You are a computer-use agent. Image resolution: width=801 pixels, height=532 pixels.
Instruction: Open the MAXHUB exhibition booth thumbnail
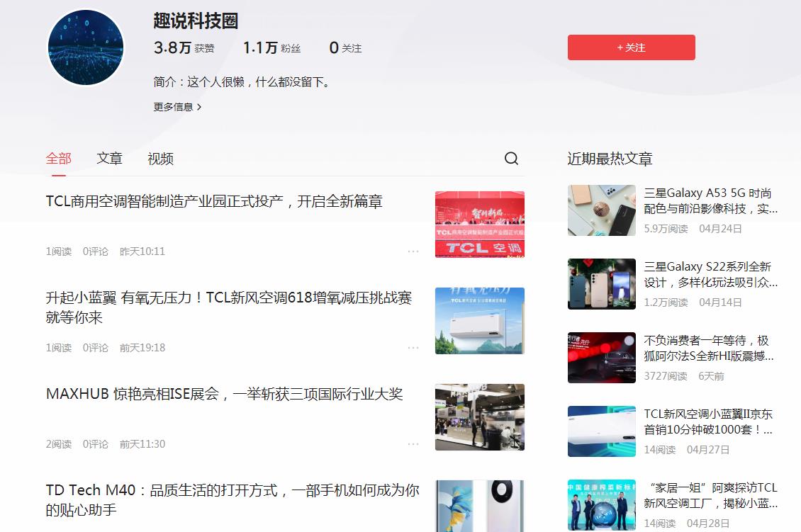(480, 417)
